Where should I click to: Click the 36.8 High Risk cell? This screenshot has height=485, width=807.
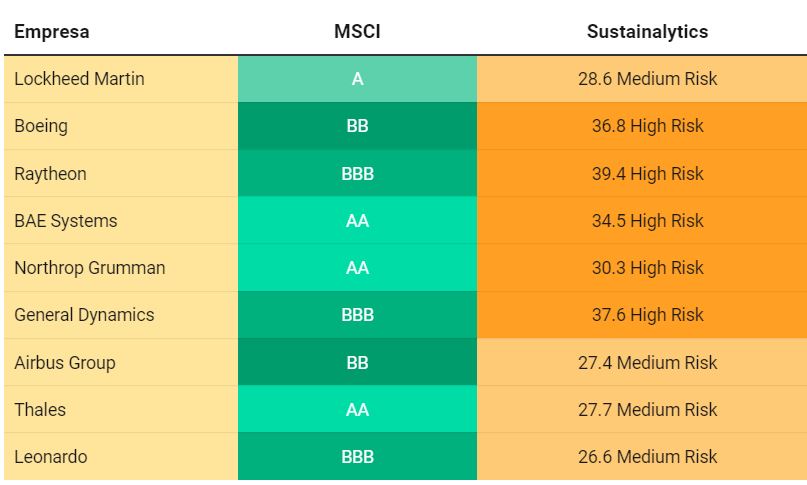(x=642, y=126)
